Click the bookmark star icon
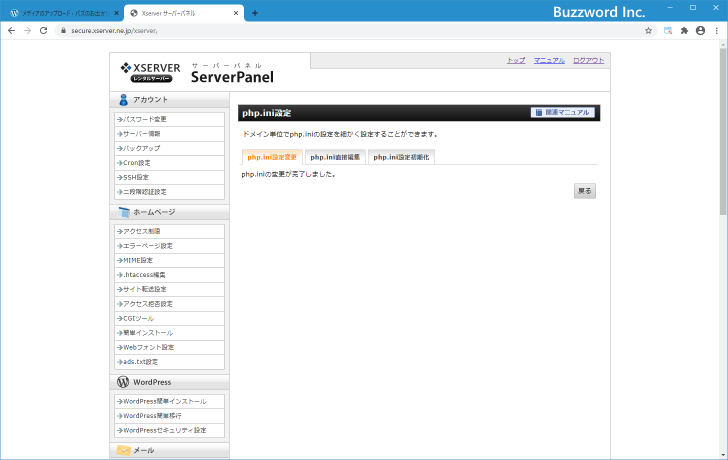 [649, 31]
